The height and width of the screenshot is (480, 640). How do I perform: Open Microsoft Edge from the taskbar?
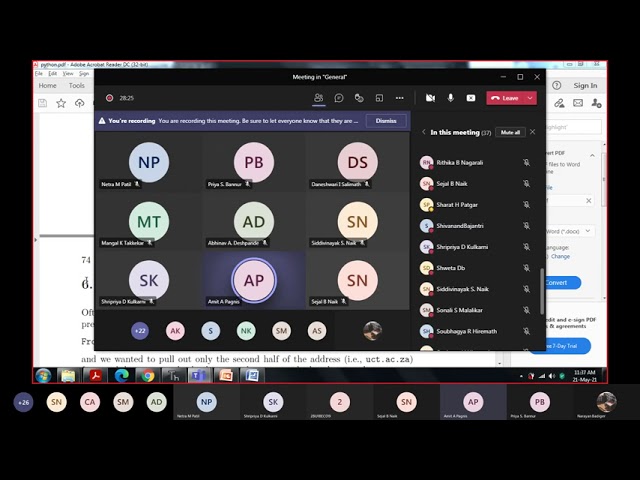pyautogui.click(x=121, y=376)
